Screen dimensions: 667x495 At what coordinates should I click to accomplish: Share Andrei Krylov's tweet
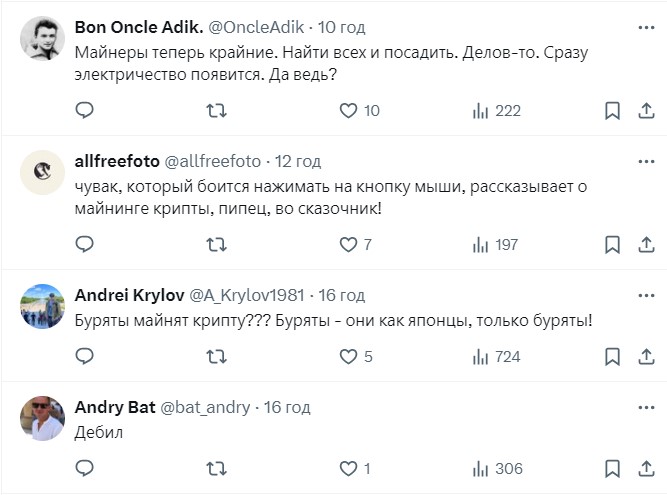647,356
